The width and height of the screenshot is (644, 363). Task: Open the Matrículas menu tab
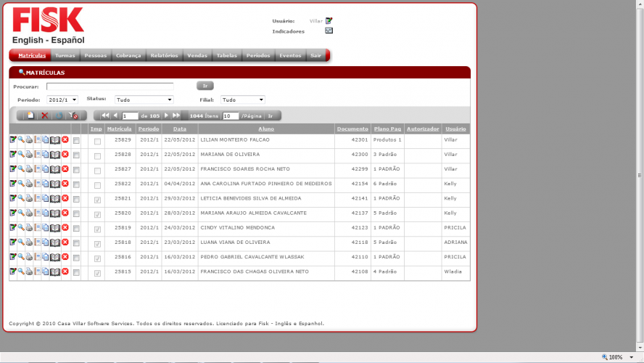click(32, 55)
